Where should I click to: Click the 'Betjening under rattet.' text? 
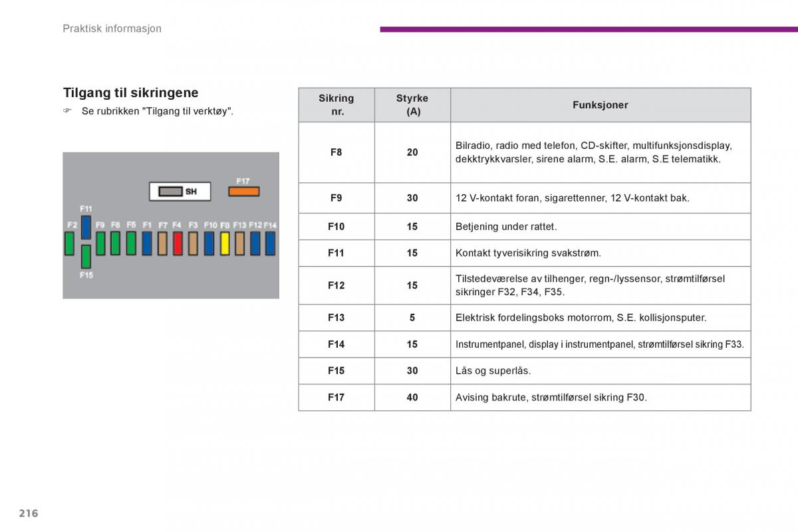pyautogui.click(x=506, y=227)
